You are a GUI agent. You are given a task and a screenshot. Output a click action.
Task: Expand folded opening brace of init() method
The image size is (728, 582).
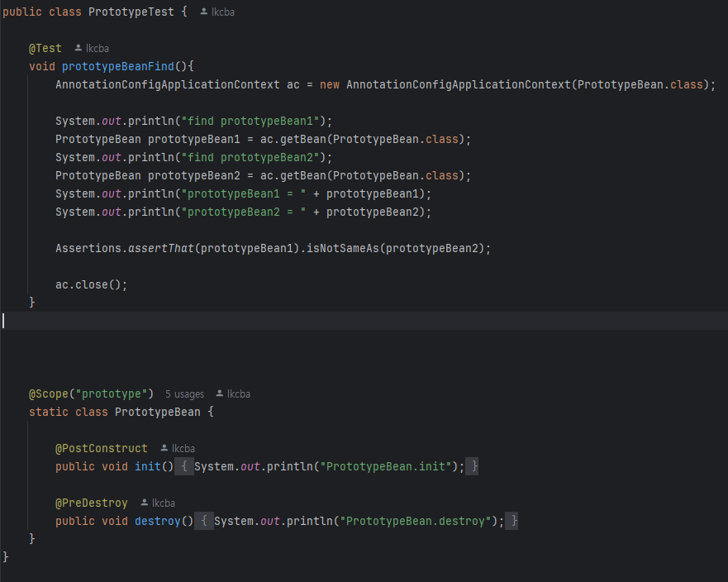pyautogui.click(x=184, y=466)
